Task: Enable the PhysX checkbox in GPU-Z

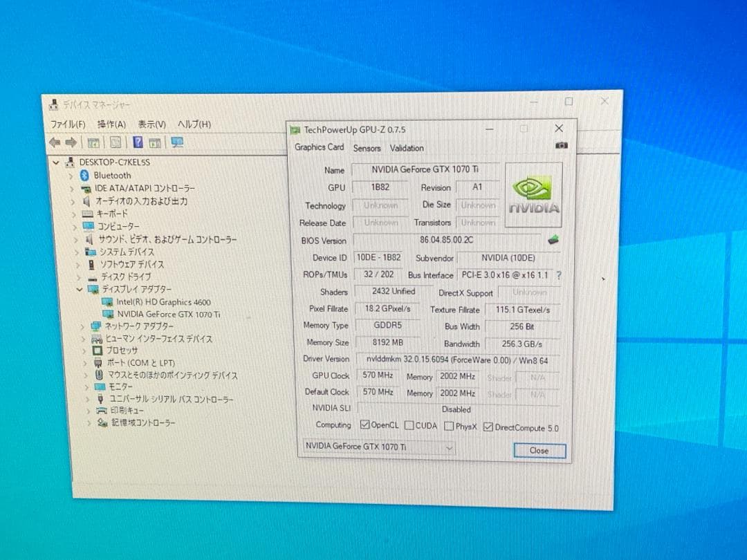Action: pos(448,427)
